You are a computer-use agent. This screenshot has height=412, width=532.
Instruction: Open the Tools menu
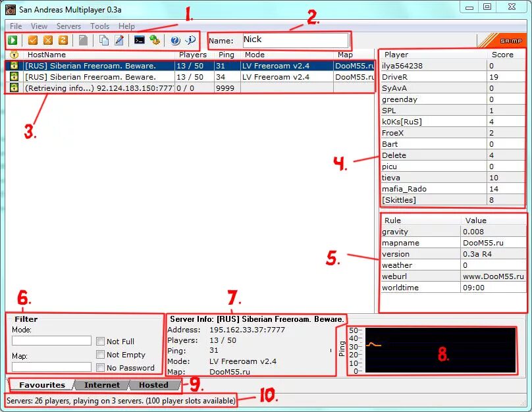click(x=100, y=26)
